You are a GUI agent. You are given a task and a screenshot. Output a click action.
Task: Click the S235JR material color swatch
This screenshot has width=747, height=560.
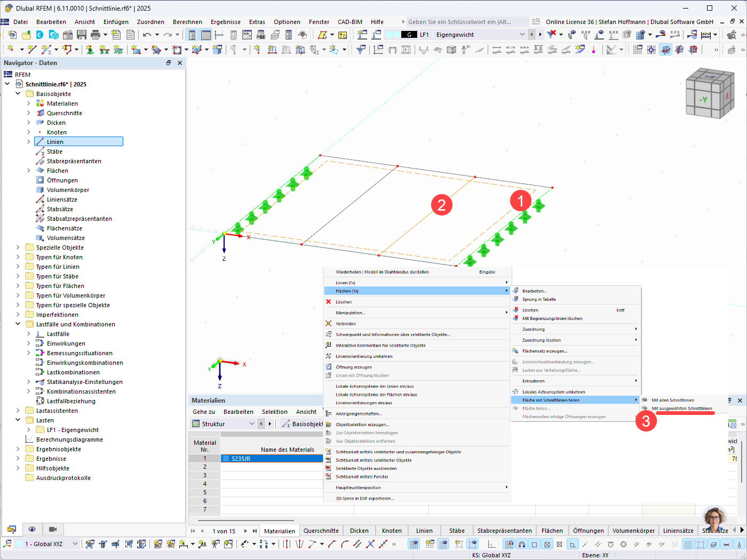click(x=226, y=459)
